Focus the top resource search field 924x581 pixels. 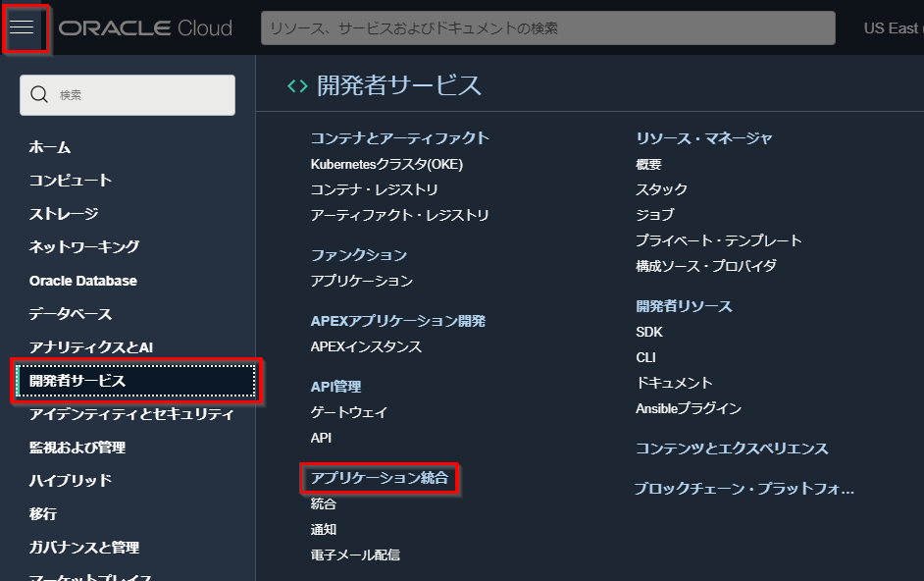(x=547, y=28)
